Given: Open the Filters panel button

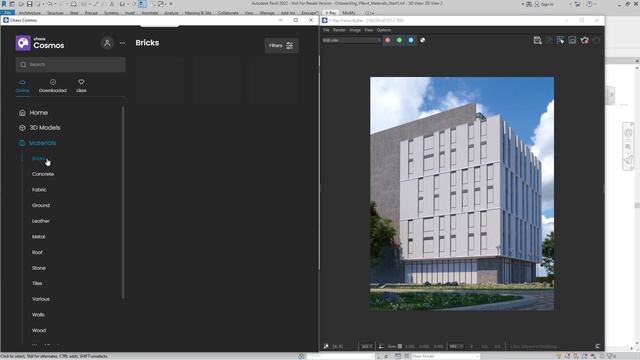Looking at the screenshot, I should coord(281,46).
